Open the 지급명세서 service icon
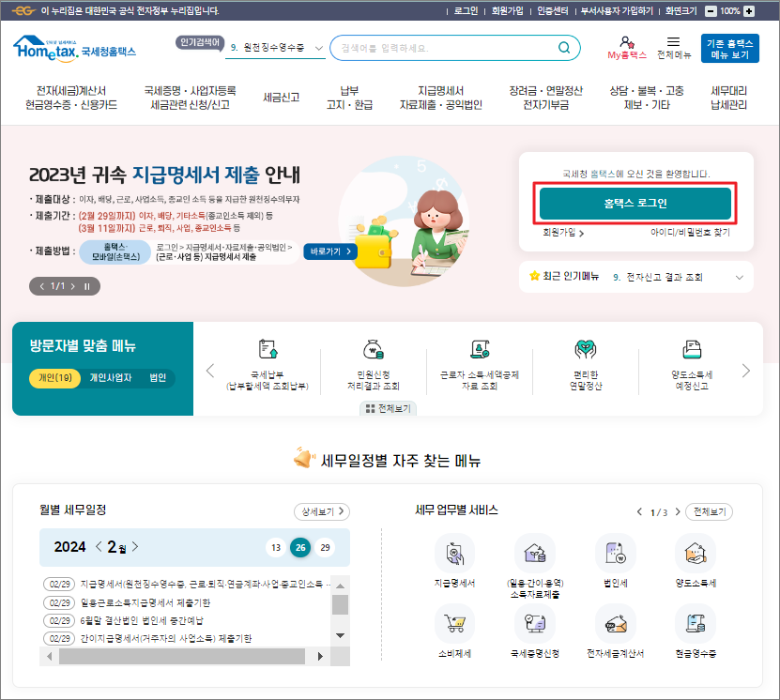780x700 pixels. point(454,558)
